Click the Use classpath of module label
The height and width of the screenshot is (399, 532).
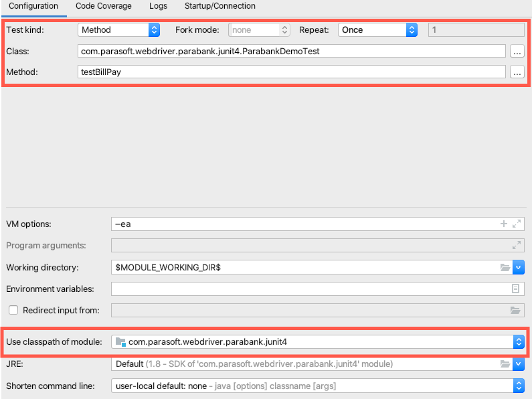(x=54, y=341)
